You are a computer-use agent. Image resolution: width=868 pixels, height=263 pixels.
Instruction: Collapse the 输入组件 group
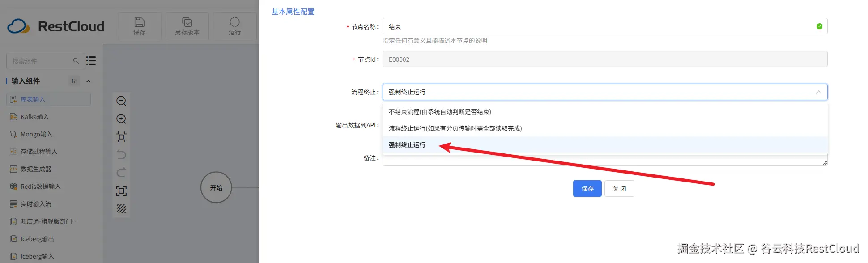point(88,81)
